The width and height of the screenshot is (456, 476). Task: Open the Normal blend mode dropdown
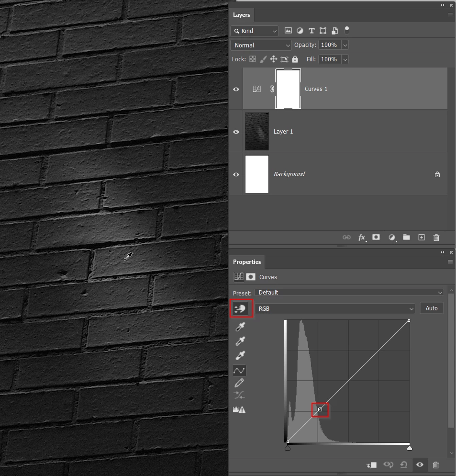261,45
